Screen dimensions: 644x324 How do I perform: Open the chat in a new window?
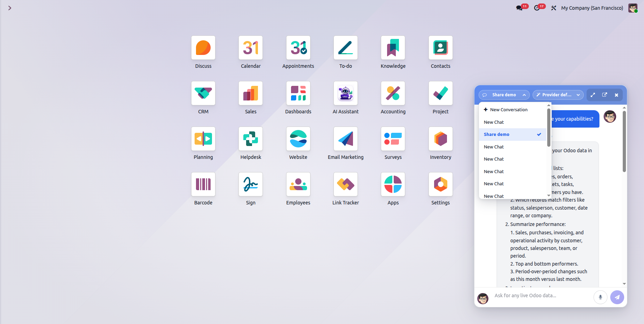coord(605,95)
